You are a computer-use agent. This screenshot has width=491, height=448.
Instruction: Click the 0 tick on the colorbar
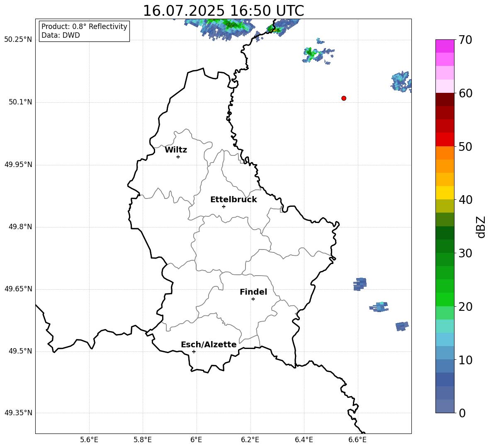[462, 413]
